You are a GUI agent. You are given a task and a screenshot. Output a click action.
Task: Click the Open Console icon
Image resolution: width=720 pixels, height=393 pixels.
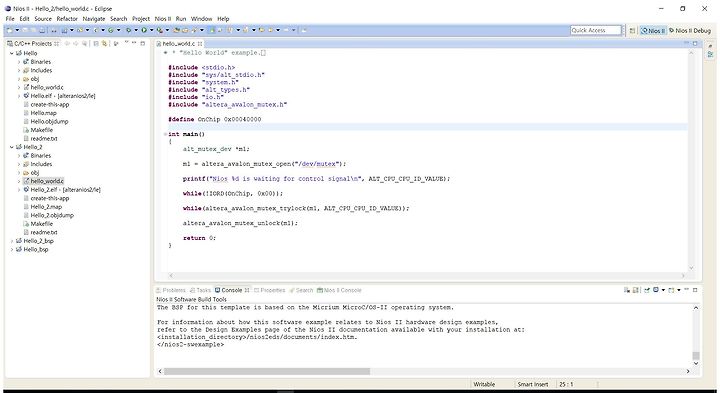[671, 290]
